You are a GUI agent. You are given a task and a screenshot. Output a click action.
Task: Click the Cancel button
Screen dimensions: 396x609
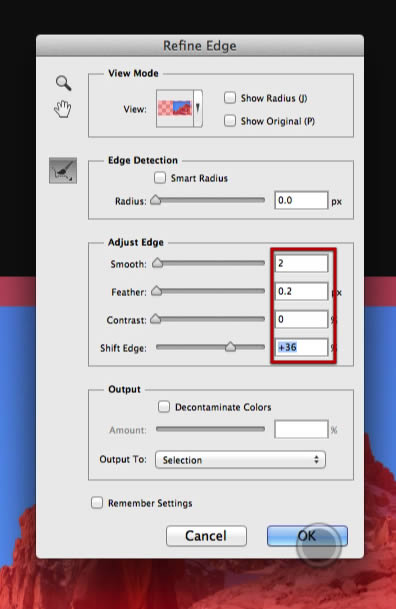click(x=206, y=536)
